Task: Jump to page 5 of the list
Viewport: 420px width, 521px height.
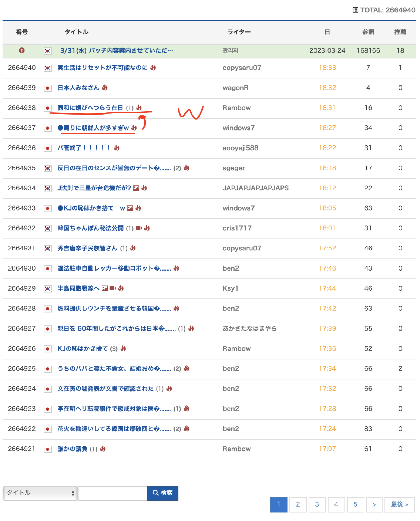Action: (355, 504)
